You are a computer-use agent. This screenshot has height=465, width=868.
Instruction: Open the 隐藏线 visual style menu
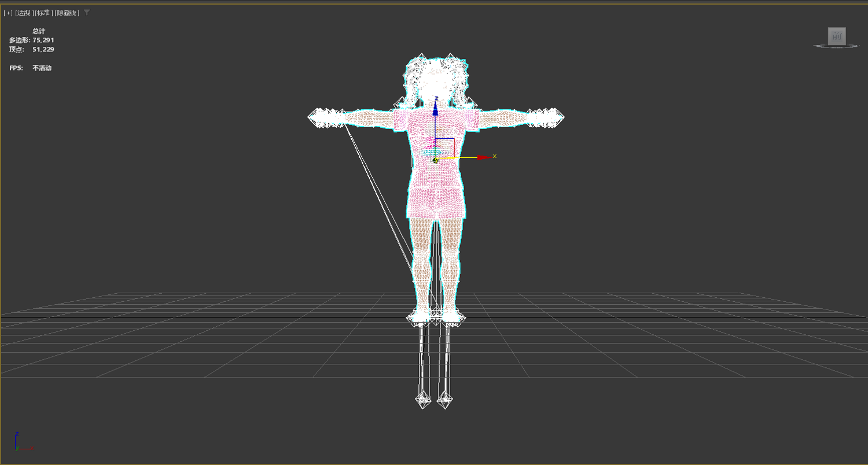[67, 13]
